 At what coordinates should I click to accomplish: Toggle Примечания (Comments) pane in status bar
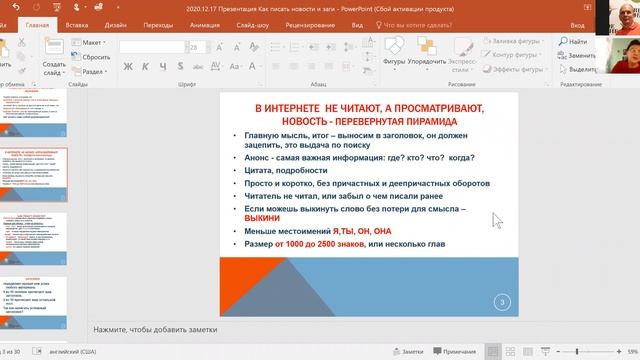[454, 351]
